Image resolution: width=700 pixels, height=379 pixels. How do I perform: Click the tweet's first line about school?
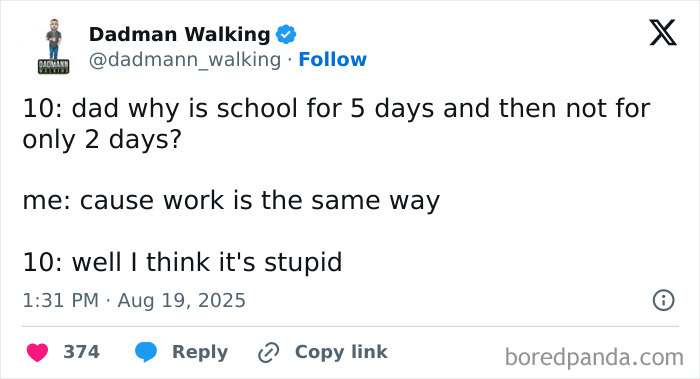[336, 108]
